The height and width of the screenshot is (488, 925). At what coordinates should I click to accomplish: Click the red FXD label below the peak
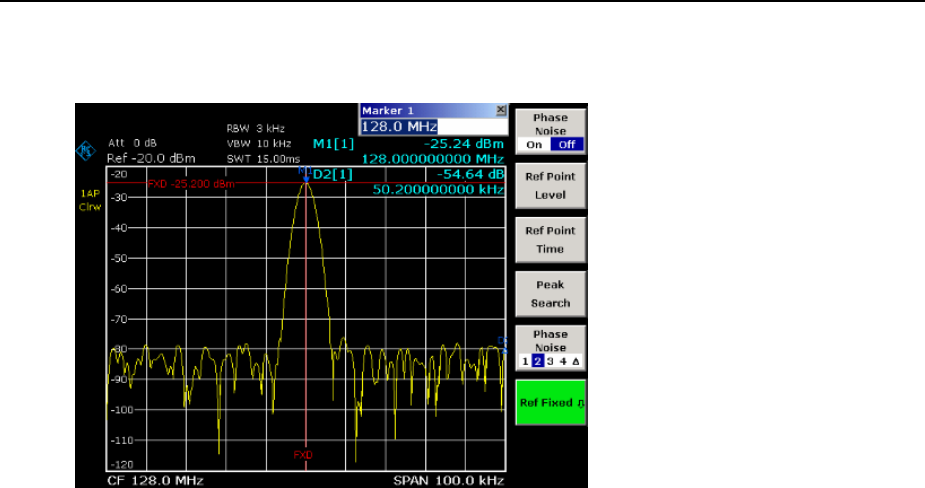point(302,454)
